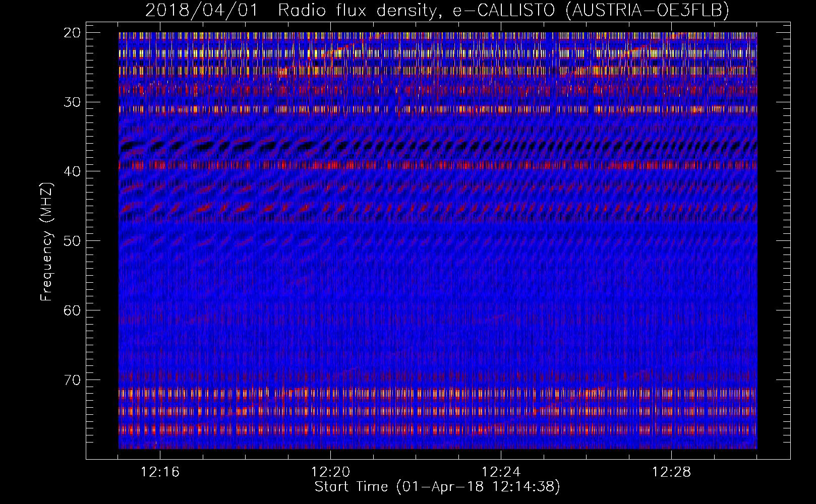Select the 30 frequency tick label
Screen dimensions: 816x504
(x=73, y=102)
